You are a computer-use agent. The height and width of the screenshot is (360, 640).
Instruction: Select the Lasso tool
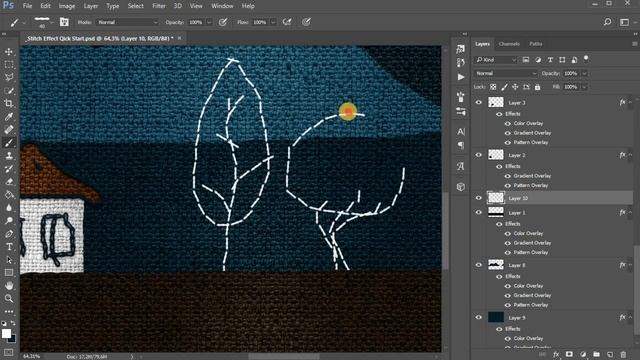[9, 78]
